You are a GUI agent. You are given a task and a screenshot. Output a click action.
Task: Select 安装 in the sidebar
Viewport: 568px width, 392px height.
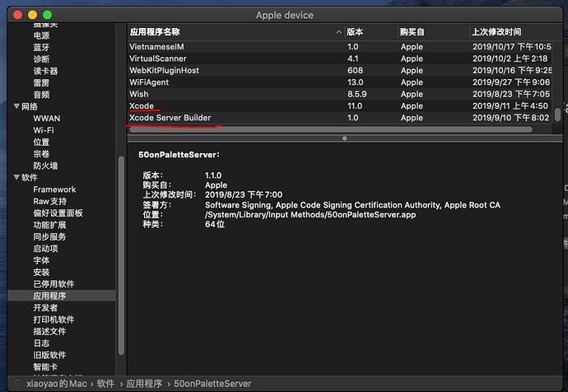(x=41, y=272)
